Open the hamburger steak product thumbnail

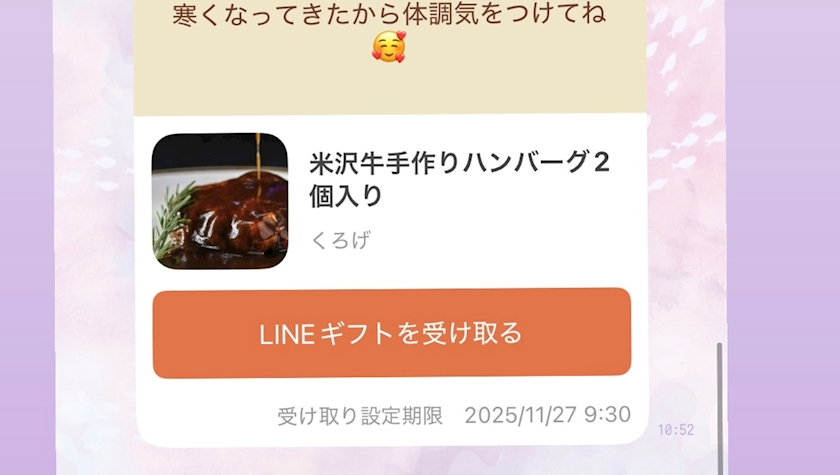[220, 201]
